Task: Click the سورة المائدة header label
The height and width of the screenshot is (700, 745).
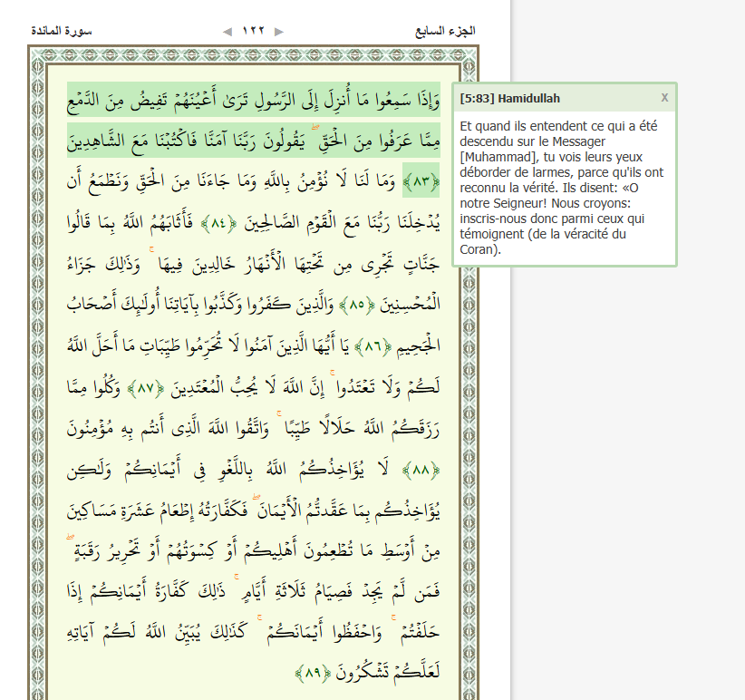Action: coord(62,31)
